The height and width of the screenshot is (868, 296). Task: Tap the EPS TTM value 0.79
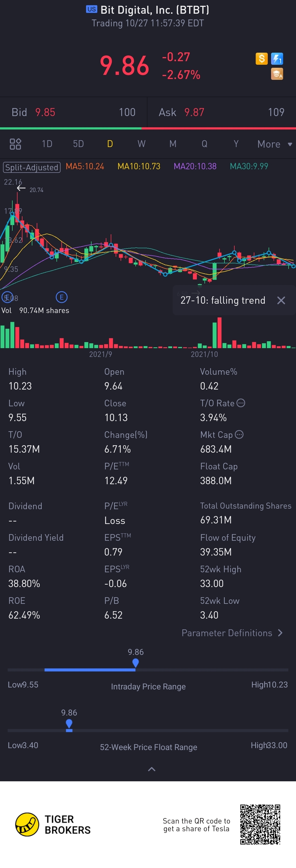[x=113, y=552]
